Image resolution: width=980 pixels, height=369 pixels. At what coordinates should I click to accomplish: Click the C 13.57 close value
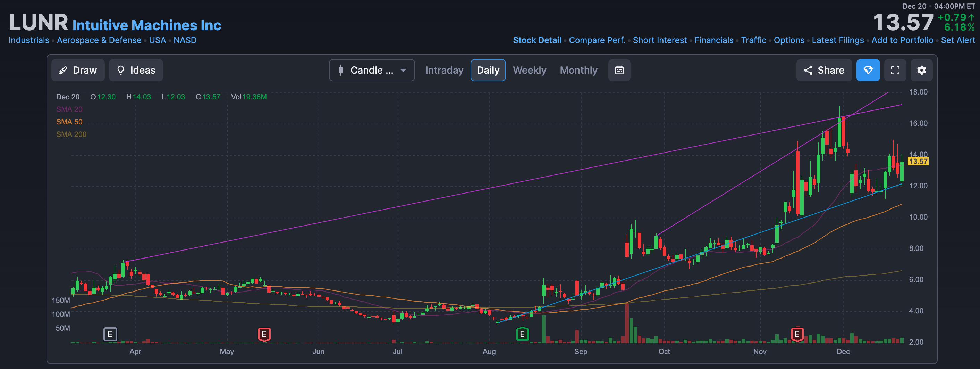pos(208,97)
